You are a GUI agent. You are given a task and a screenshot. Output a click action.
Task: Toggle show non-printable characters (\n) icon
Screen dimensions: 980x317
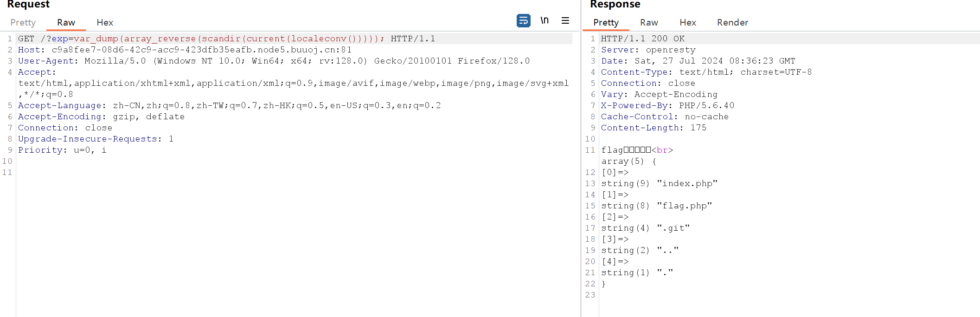544,20
